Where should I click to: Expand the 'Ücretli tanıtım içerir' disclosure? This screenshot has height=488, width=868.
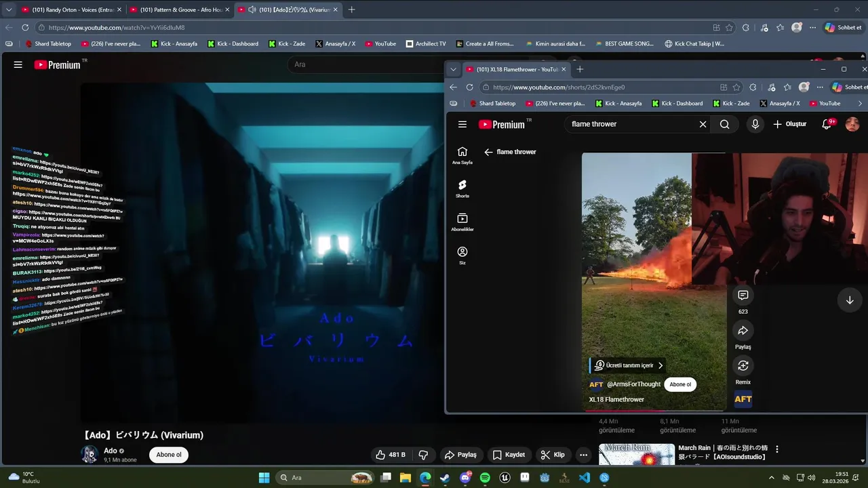click(629, 365)
